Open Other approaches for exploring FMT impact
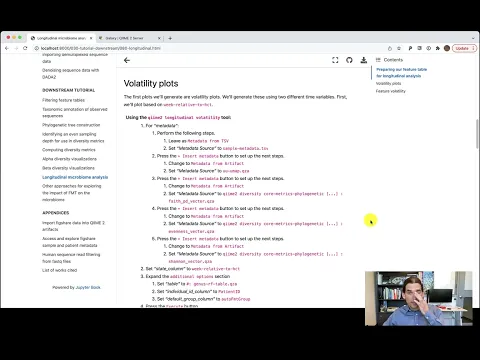480x360 pixels. coord(72,193)
